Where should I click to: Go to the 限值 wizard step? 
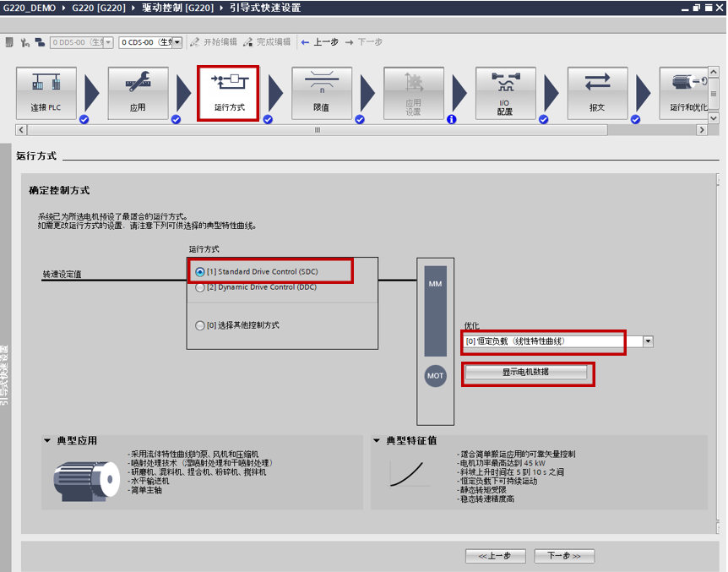(x=321, y=93)
